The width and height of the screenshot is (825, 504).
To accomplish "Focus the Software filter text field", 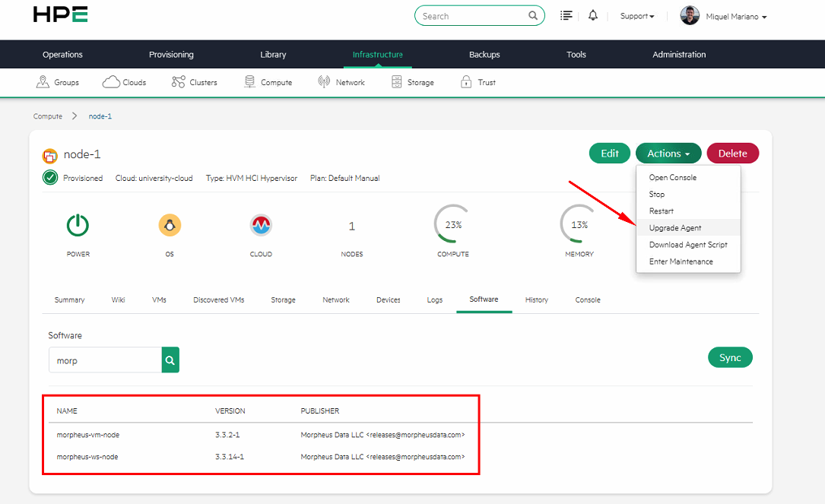I will (105, 361).
